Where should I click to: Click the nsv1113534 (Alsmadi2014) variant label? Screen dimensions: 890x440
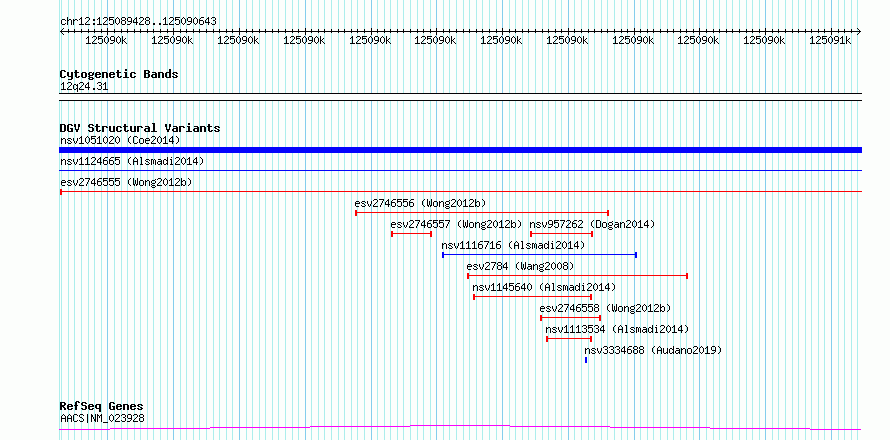tap(617, 329)
